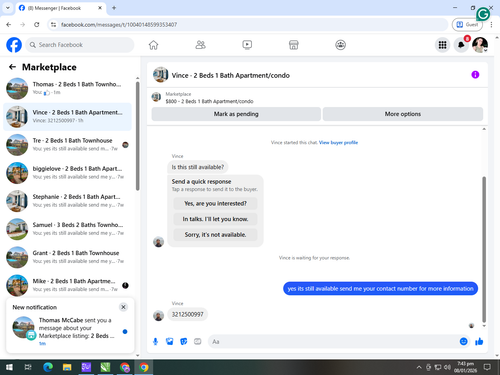Open the notifications bell icon
This screenshot has width=500, height=375.
tap(461, 45)
